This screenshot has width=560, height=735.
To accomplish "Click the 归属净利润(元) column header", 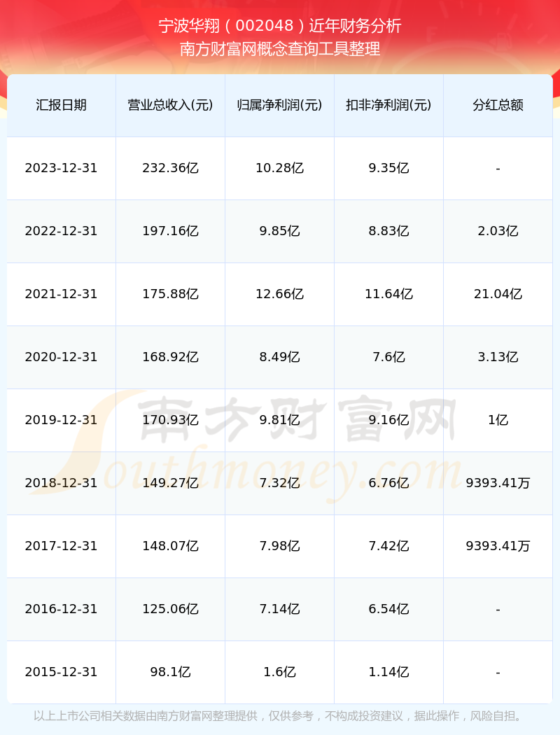I will point(280,105).
